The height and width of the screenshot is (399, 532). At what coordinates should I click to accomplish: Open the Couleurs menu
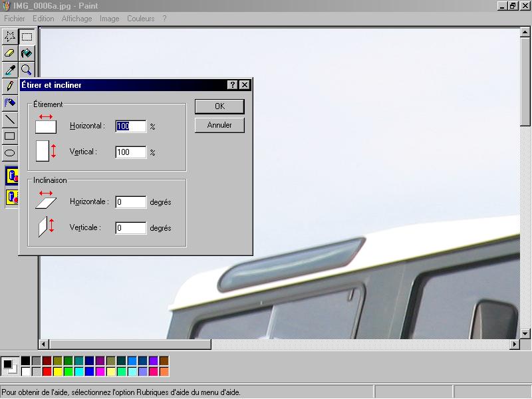coord(140,19)
